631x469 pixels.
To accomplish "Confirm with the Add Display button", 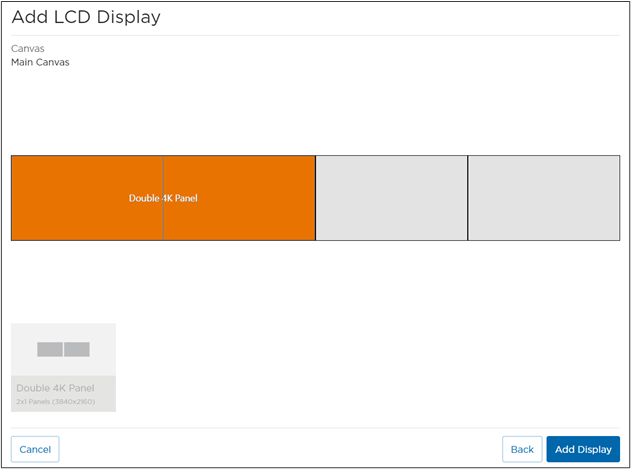I will 583,449.
